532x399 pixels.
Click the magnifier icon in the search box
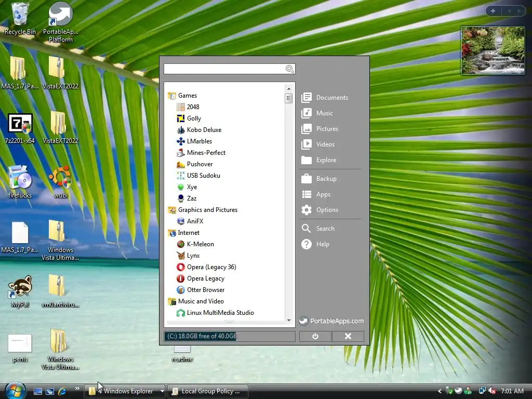(290, 69)
